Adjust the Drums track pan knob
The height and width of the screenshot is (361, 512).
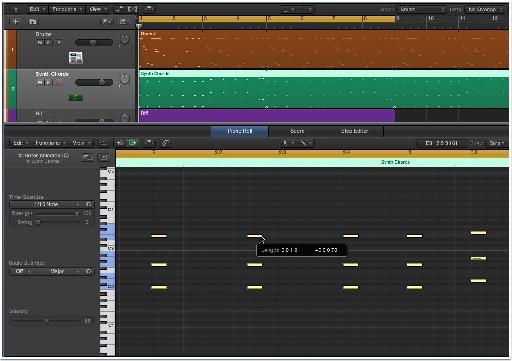(124, 39)
